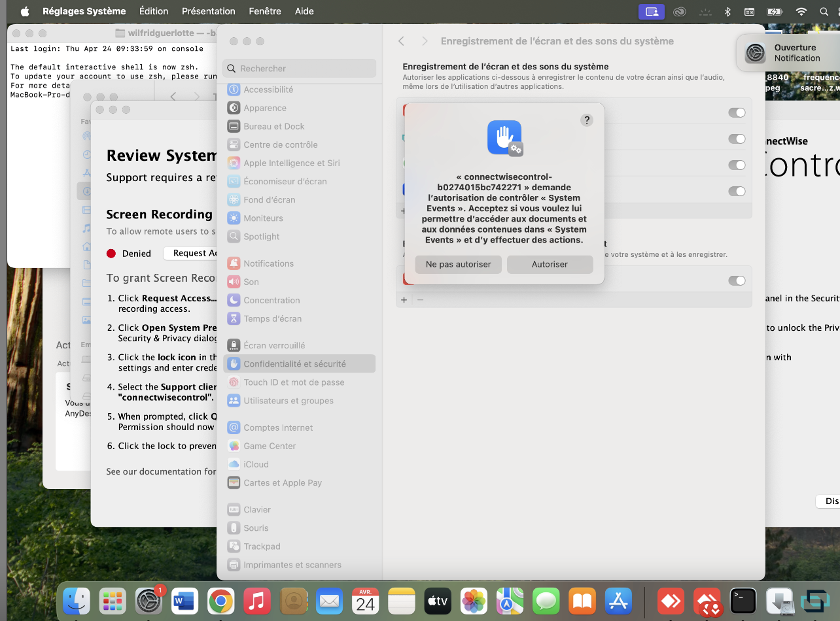The image size is (840, 621).
Task: Select Apple Intelligence et Siri
Action: (291, 163)
